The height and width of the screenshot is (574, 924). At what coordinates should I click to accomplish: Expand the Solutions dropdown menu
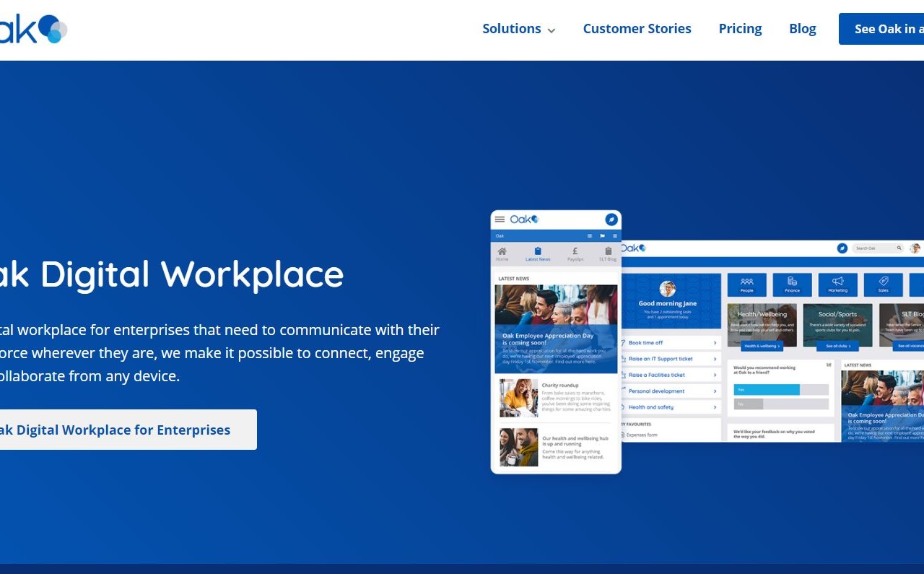pos(518,29)
